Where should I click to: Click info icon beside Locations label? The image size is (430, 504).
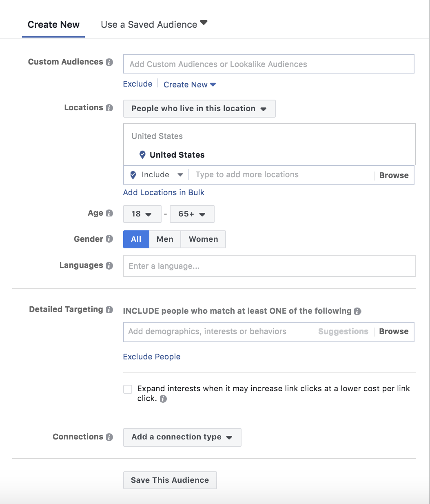click(109, 108)
